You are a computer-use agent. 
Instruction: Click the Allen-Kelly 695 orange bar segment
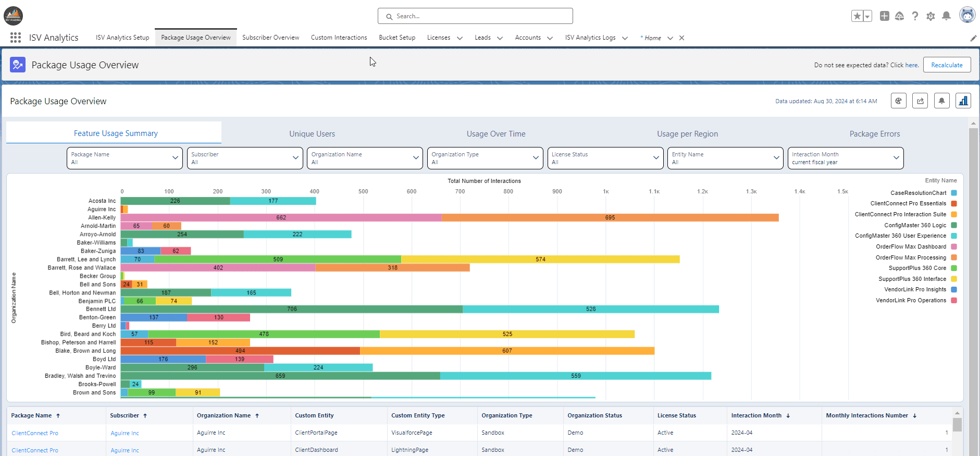[610, 217]
